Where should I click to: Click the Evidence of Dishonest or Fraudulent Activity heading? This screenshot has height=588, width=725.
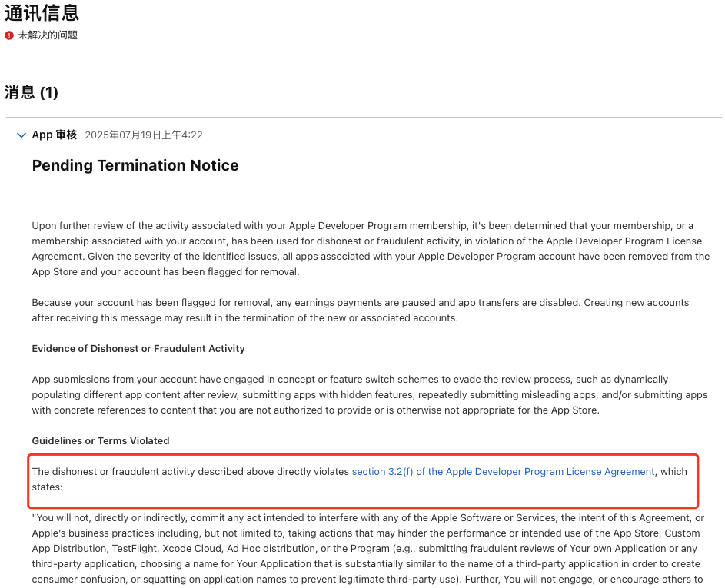click(138, 348)
